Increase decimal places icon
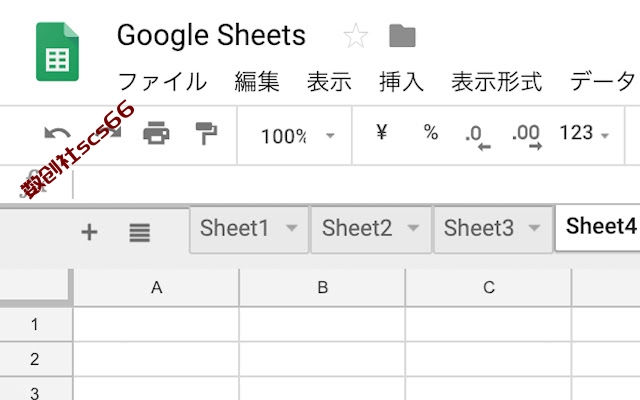 tap(527, 138)
